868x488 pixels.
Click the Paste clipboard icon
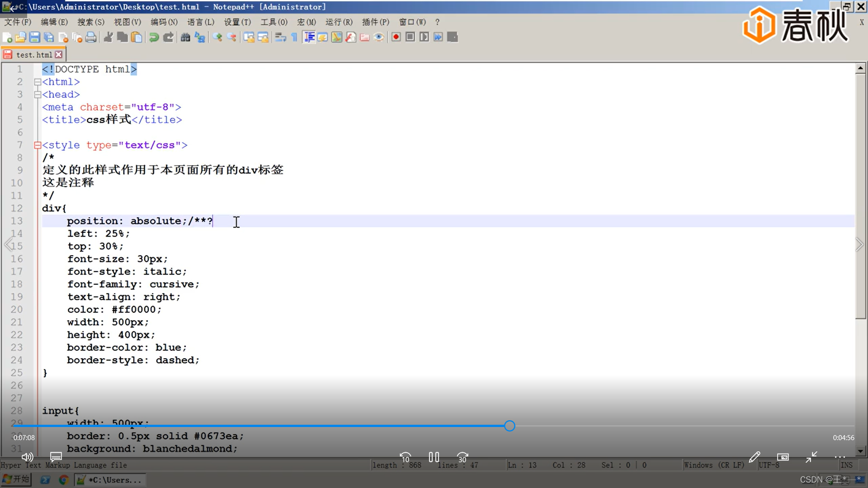[137, 38]
